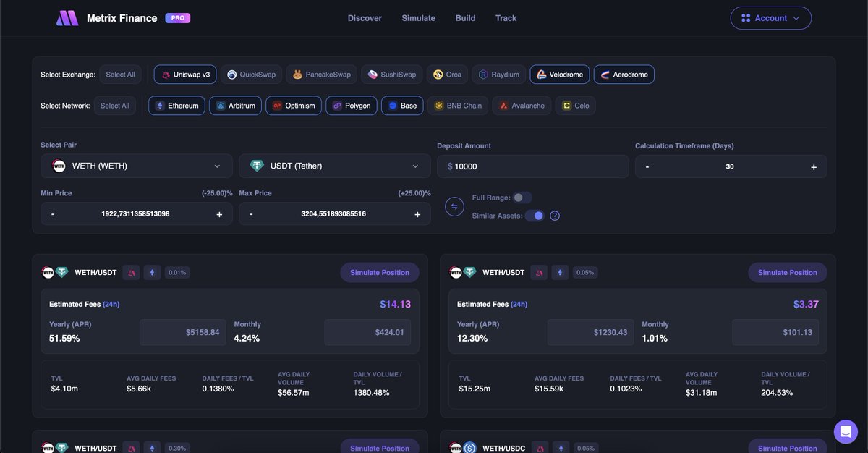868x453 pixels.
Task: Increase the Min Price value
Action: tap(219, 214)
